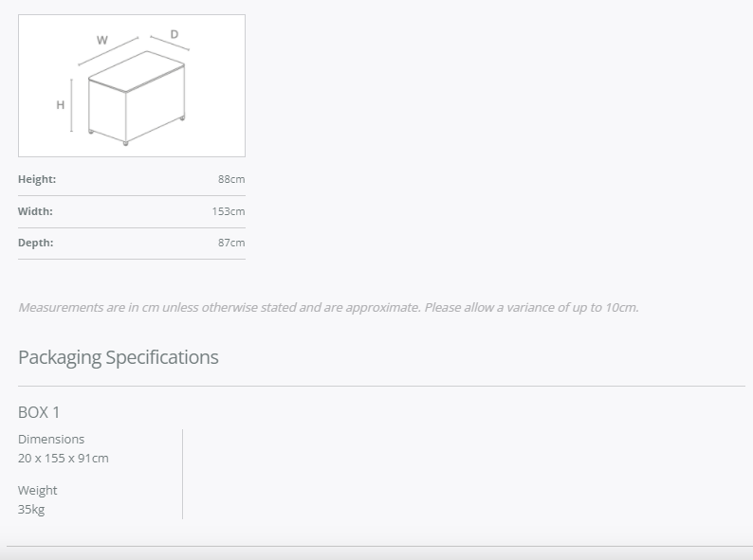
Task: Click the box outline drawing in diagram
Action: (137, 98)
